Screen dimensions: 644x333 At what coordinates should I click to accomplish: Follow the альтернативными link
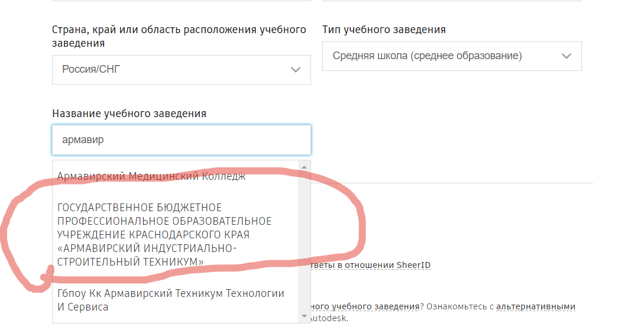point(535,306)
